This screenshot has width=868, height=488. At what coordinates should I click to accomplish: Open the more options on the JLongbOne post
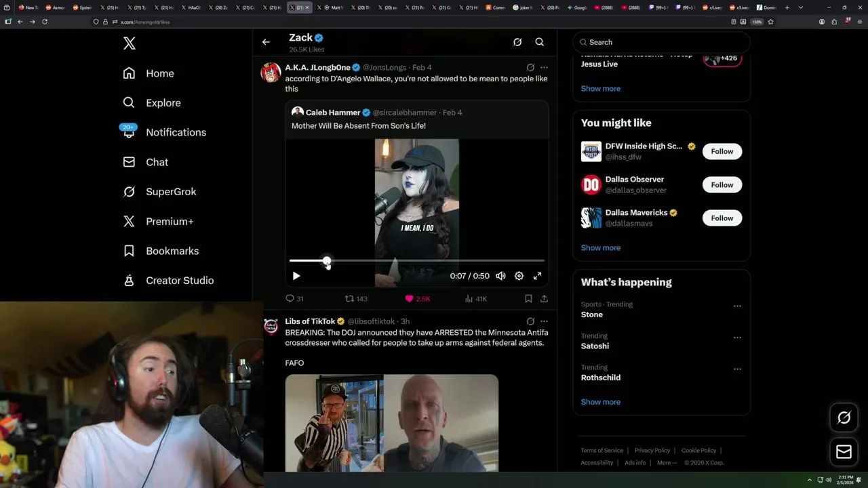[x=544, y=68]
